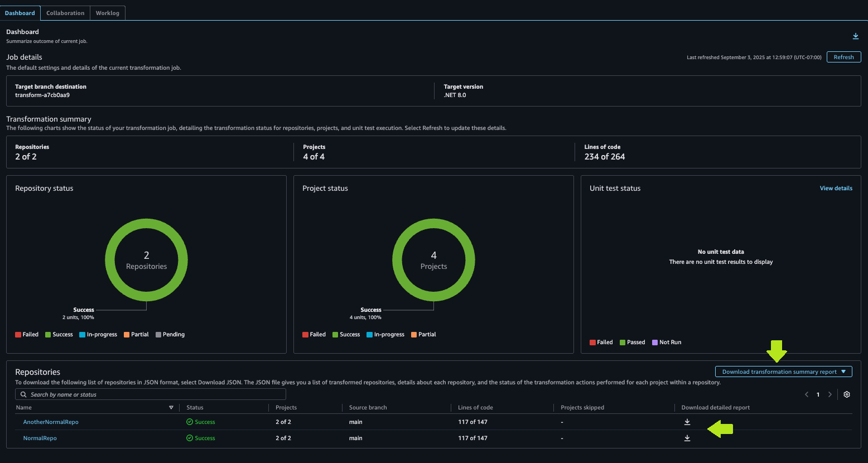The height and width of the screenshot is (463, 868).
Task: Switch to the Collaboration tab
Action: click(65, 12)
